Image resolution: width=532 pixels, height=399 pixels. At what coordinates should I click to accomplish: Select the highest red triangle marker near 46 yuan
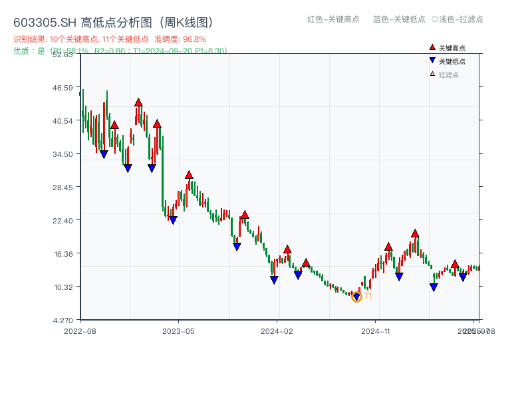139,102
